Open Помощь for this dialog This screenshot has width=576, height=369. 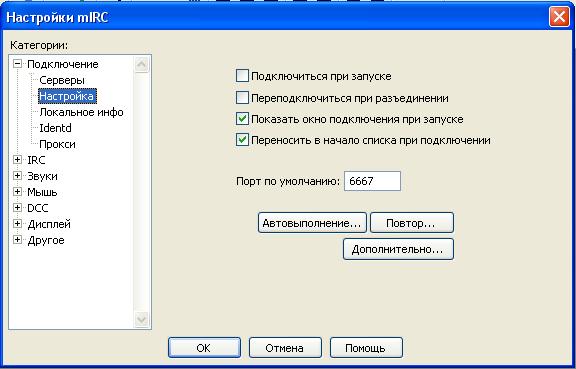(366, 348)
